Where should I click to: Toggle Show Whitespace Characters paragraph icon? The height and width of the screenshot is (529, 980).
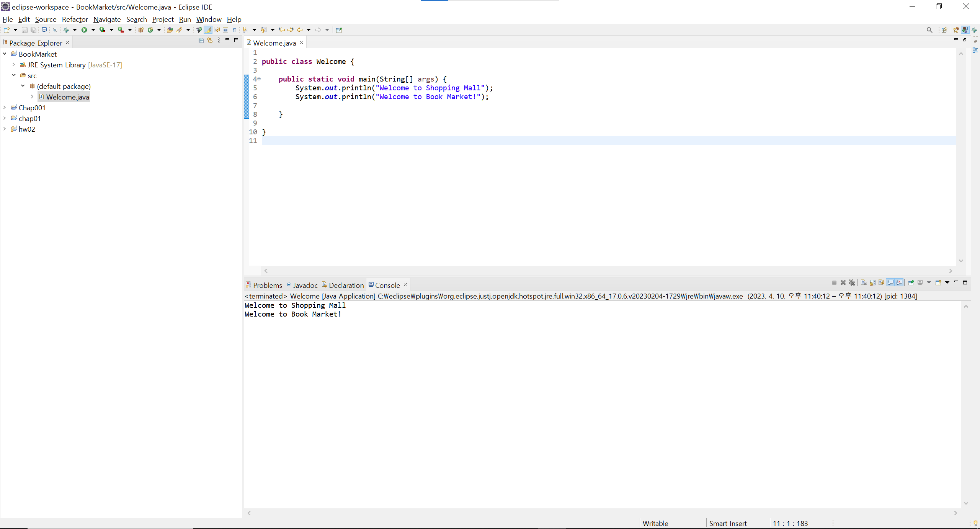pyautogui.click(x=234, y=30)
